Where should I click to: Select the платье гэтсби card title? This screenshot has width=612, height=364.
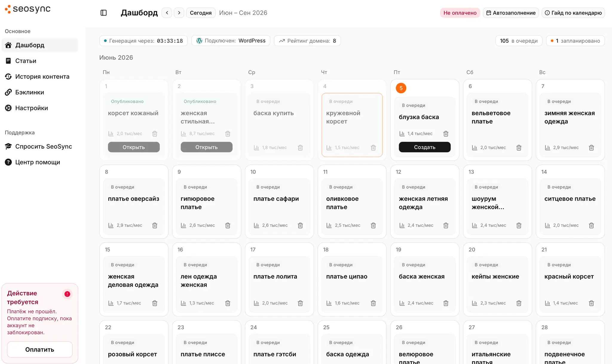tap(275, 354)
